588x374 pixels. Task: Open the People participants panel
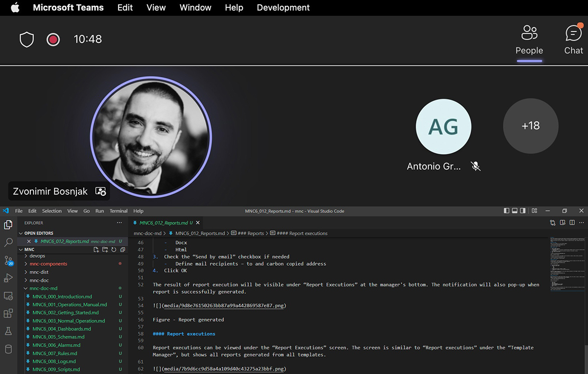click(x=529, y=40)
